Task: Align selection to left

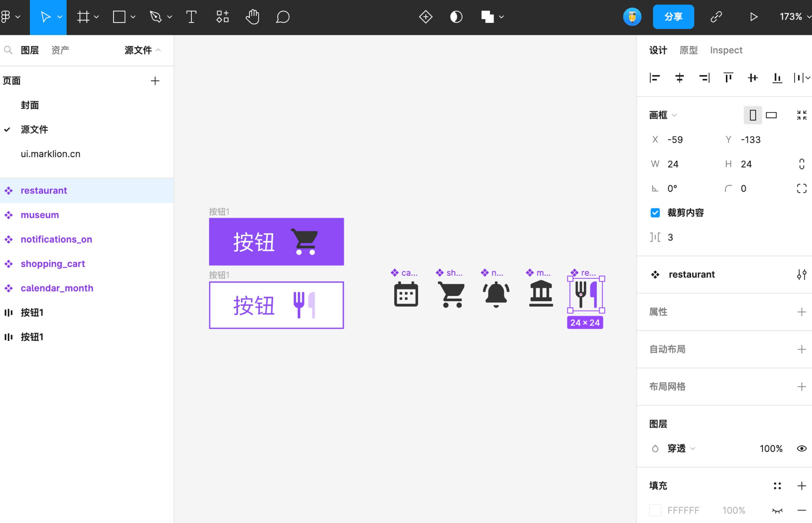Action: [655, 78]
